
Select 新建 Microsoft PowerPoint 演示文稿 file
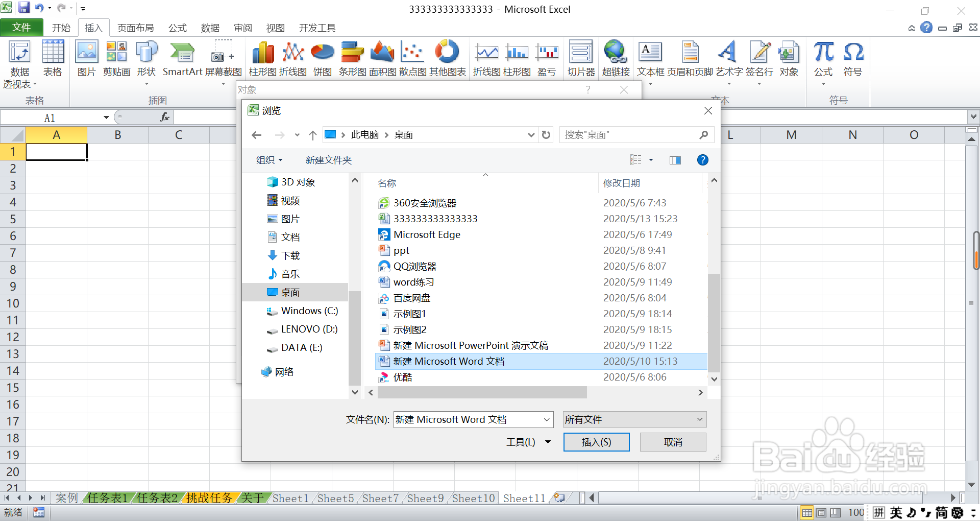[470, 345]
